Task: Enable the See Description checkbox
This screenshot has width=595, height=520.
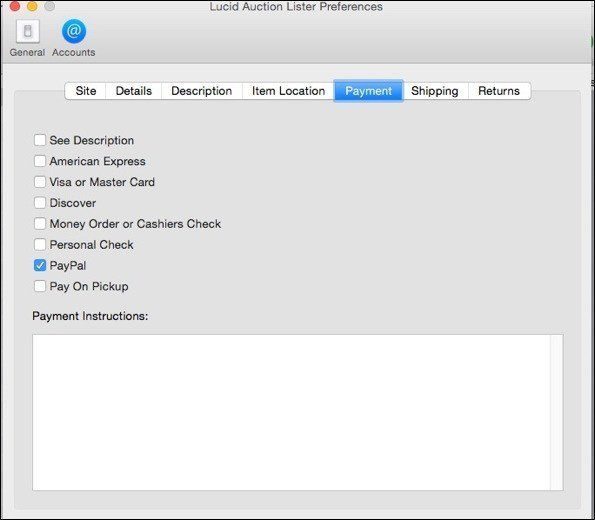Action: (40, 140)
